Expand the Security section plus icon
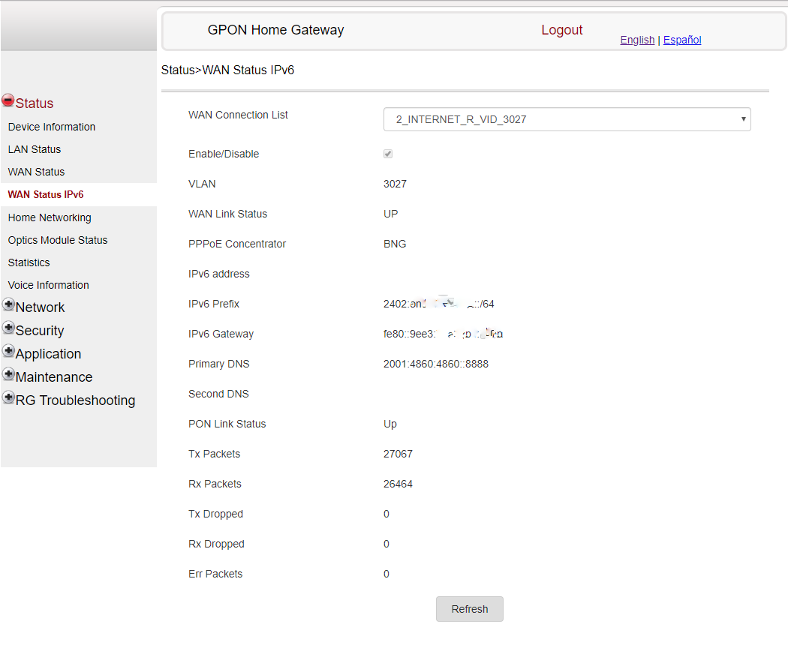 (x=9, y=328)
